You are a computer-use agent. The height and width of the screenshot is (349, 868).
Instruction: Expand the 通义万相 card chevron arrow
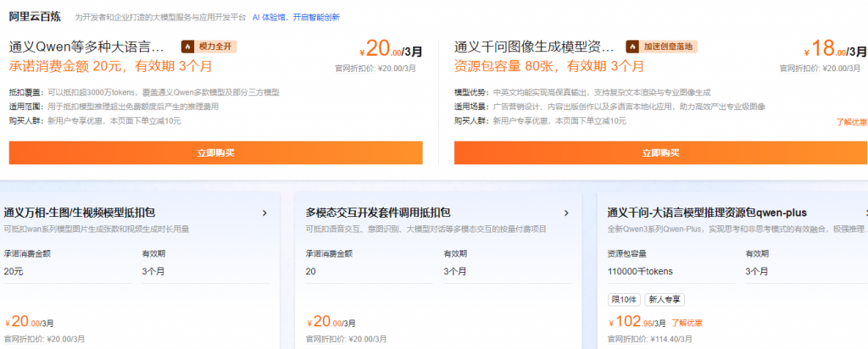point(264,213)
